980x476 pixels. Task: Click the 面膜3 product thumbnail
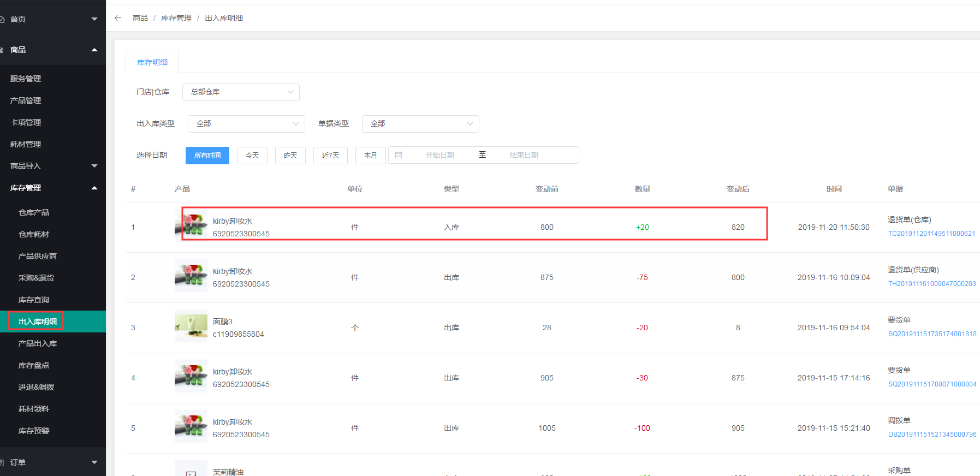[191, 326]
